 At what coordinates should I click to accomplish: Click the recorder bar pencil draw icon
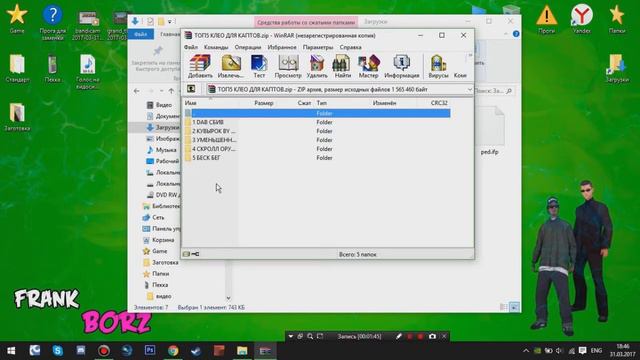pos(399,336)
